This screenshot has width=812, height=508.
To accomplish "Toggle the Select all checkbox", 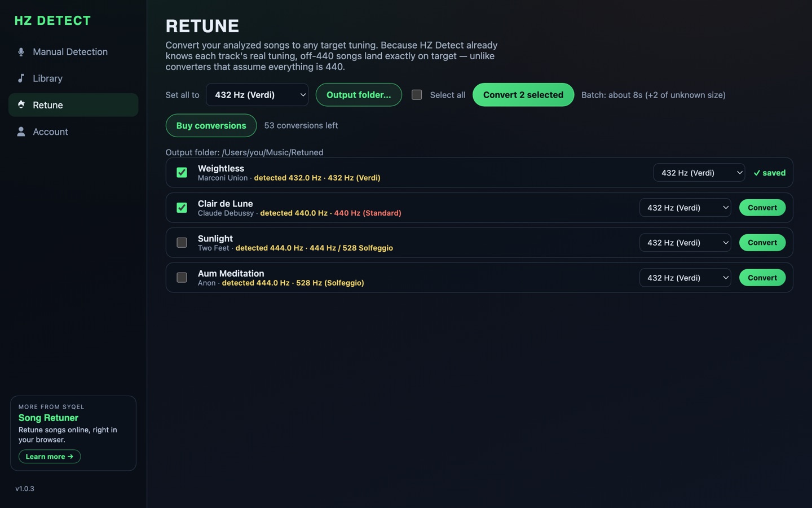I will pos(417,95).
